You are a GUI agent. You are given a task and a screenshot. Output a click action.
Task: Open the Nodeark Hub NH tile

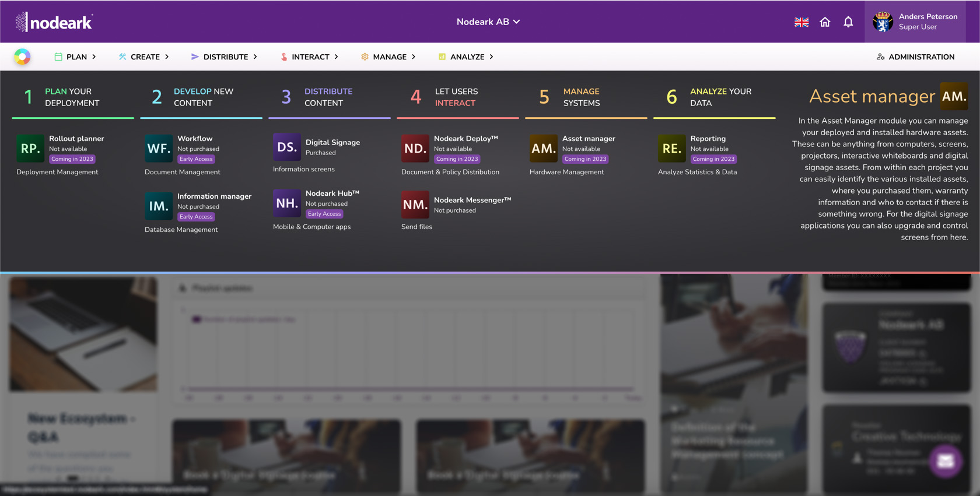[x=287, y=203]
